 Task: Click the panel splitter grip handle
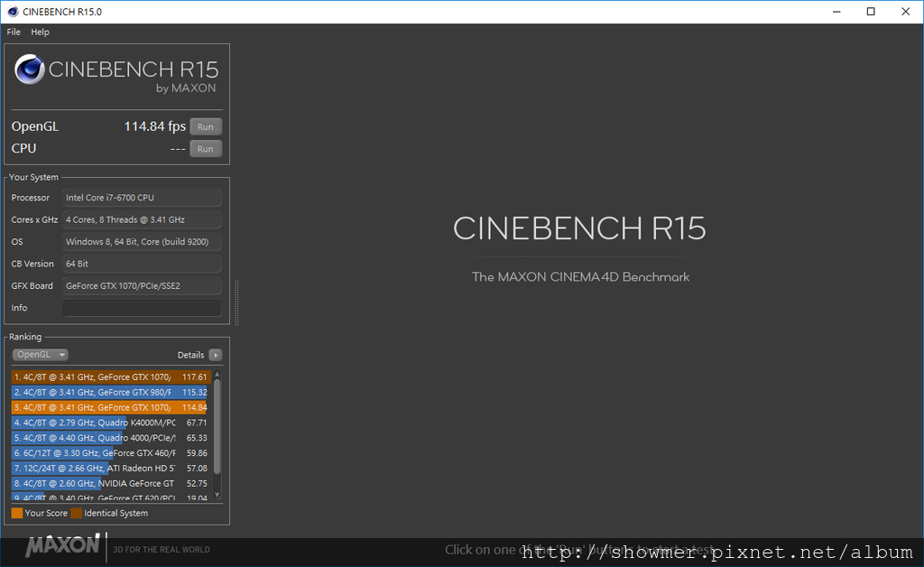[x=236, y=302]
